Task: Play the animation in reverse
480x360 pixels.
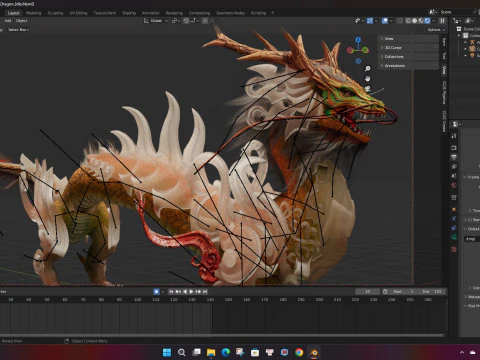Action: (x=185, y=292)
